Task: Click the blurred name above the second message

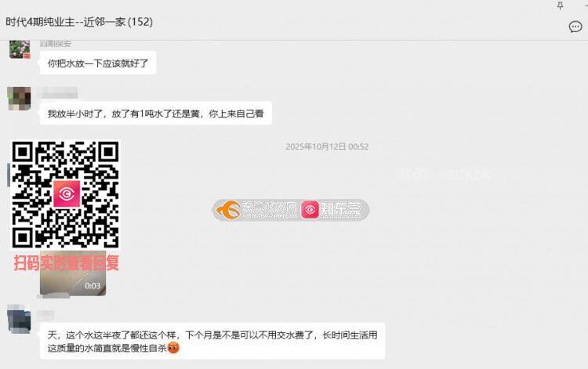Action: click(x=60, y=92)
